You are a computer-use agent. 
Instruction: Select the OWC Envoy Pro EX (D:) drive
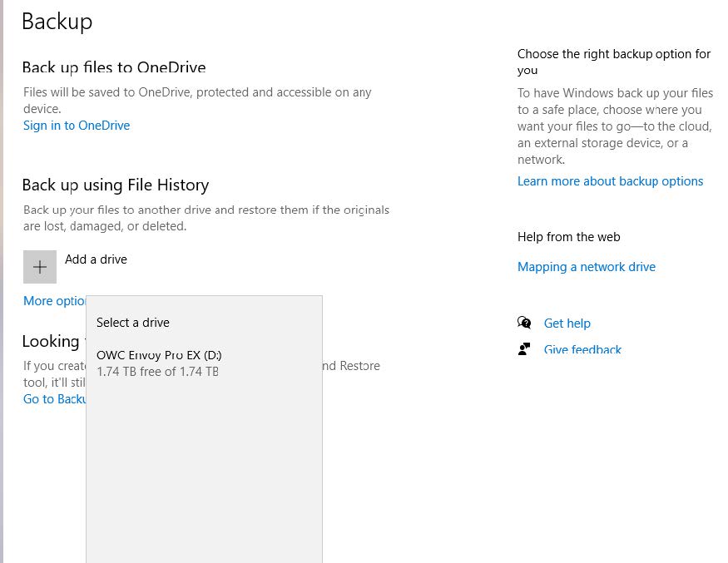[159, 355]
